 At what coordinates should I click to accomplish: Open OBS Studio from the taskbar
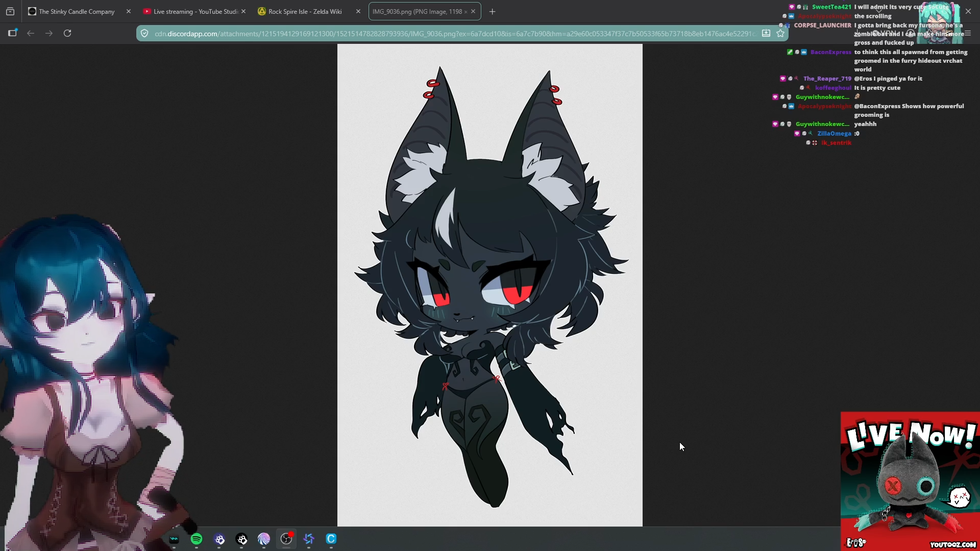pos(286,539)
